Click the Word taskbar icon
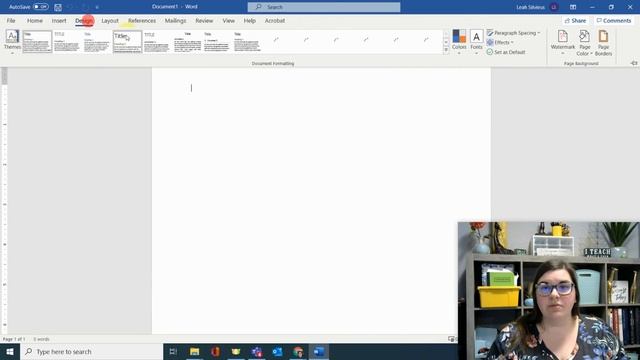640x360 pixels. [x=319, y=351]
